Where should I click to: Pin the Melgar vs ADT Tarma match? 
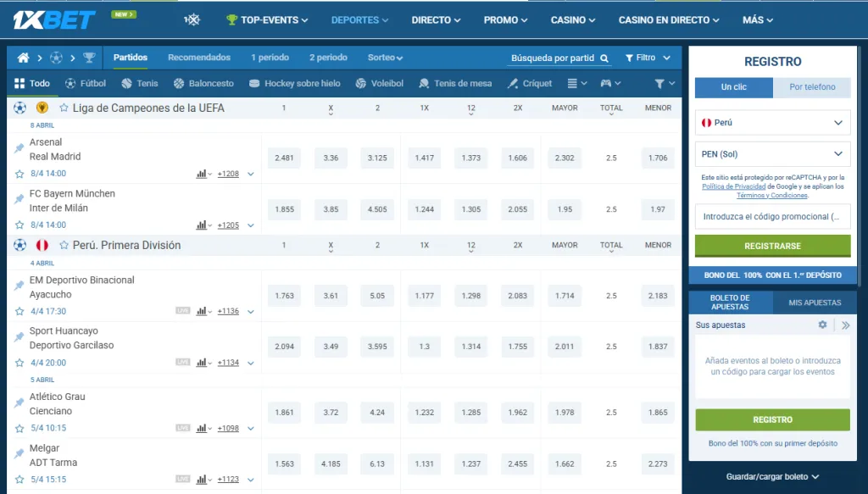pyautogui.click(x=19, y=455)
